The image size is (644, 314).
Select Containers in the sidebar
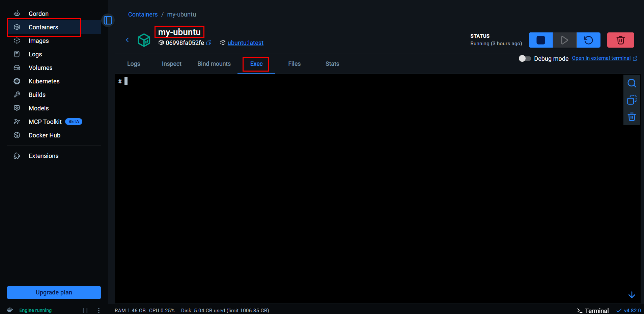(x=54, y=27)
